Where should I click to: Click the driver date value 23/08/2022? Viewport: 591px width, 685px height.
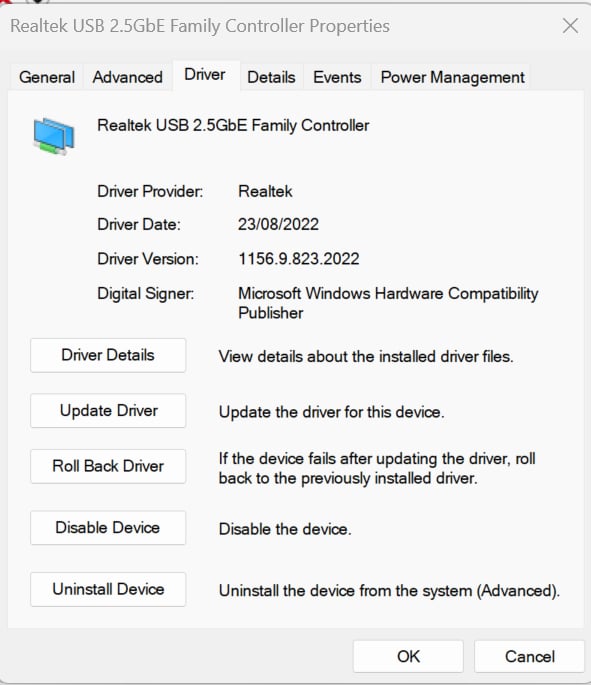(x=278, y=225)
